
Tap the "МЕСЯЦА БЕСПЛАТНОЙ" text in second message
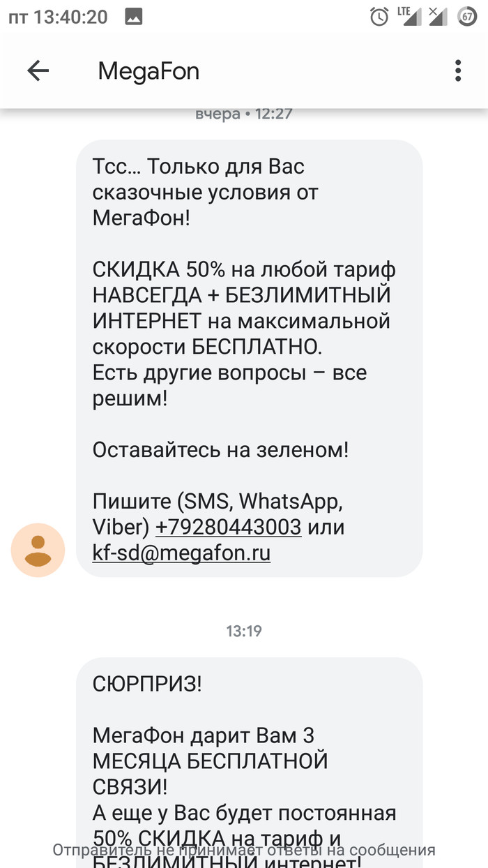pyautogui.click(x=210, y=761)
